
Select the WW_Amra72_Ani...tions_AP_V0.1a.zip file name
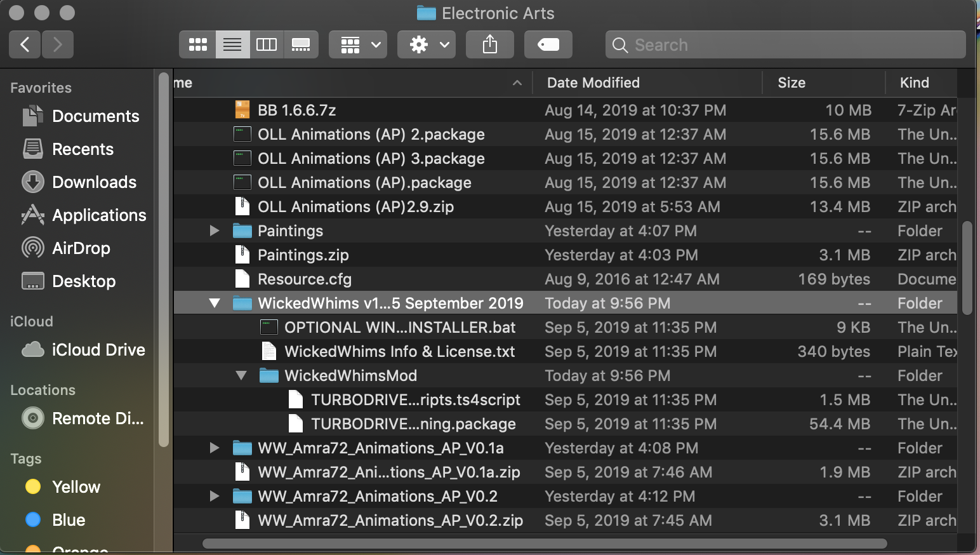click(389, 472)
